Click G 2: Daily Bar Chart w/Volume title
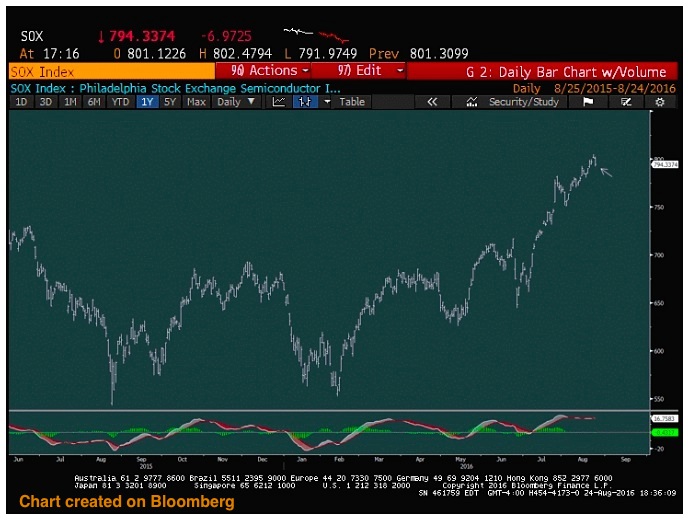The width and height of the screenshot is (692, 521). pos(566,72)
